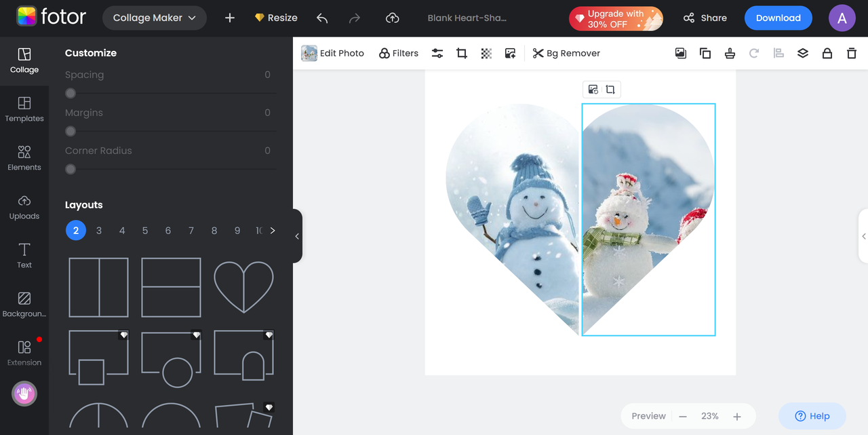868x435 pixels.
Task: Select the blue snowman photo in heart
Action: [x=513, y=219]
